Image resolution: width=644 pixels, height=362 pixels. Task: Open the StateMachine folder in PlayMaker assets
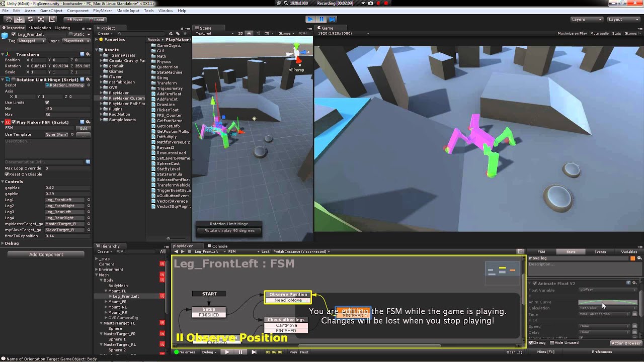[x=170, y=72]
